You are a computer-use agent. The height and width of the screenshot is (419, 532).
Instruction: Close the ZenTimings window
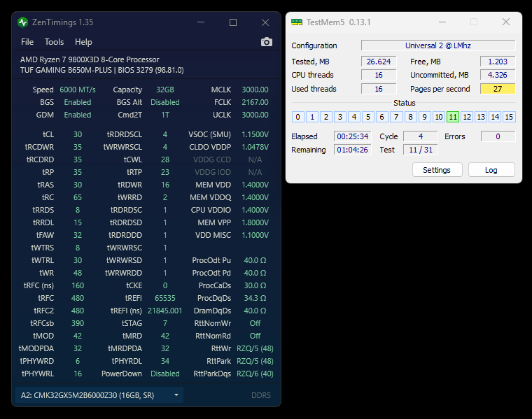tap(265, 22)
